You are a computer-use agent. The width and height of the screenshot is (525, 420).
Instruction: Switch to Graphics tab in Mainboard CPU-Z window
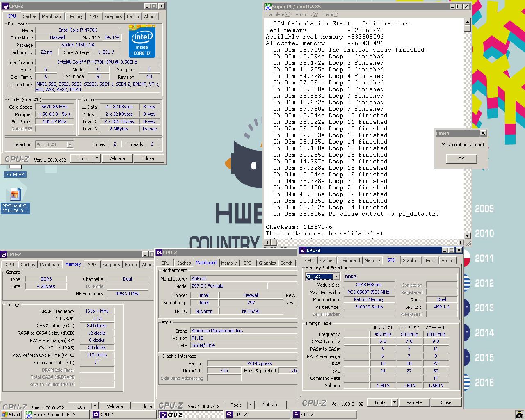click(x=267, y=263)
